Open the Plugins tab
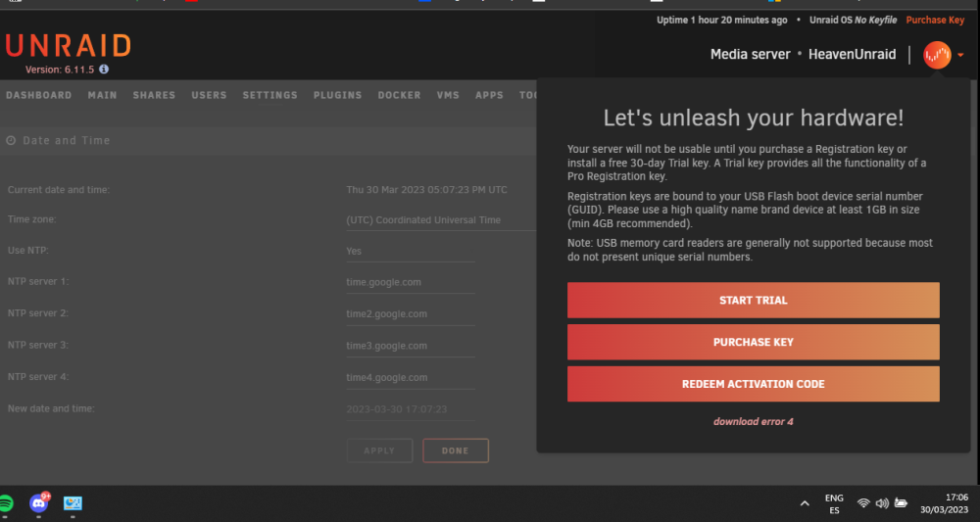 [x=337, y=95]
